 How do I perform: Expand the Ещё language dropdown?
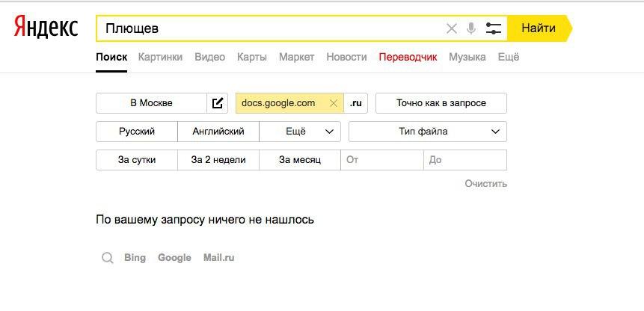click(300, 132)
